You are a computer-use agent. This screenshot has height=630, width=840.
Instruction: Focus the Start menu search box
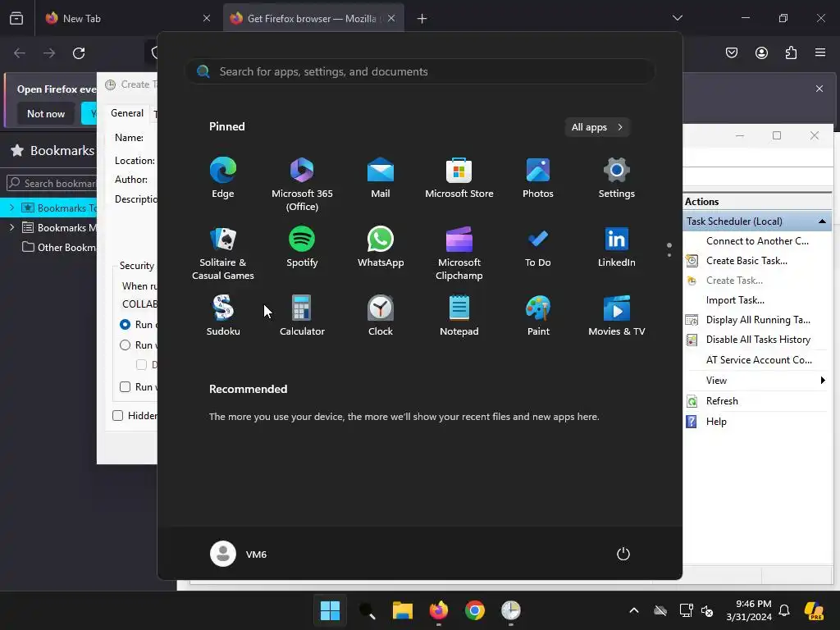[x=420, y=71]
